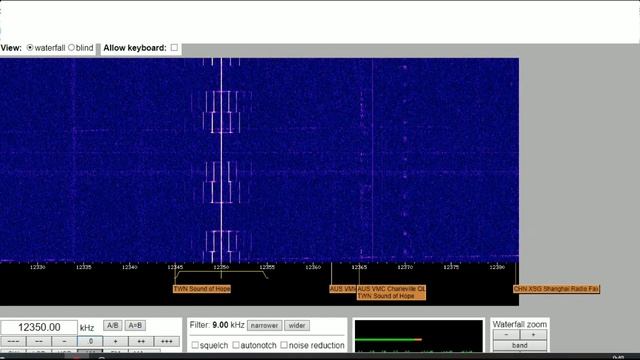Click the Waterfall zoom band button
Image resolution: width=640 pixels, height=360 pixels.
click(520, 345)
